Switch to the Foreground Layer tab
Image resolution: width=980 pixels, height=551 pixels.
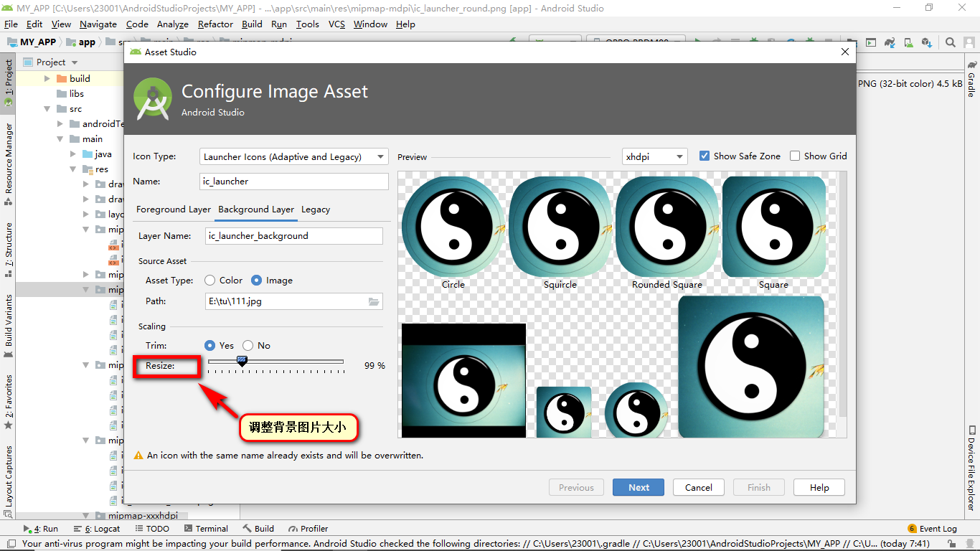[174, 209]
